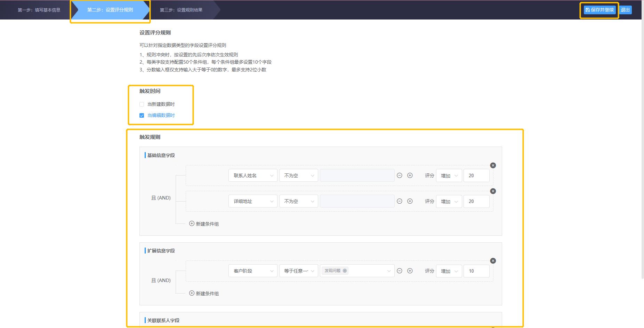Open the 联系人姓名 field dropdown
644x328 pixels.
tap(253, 175)
